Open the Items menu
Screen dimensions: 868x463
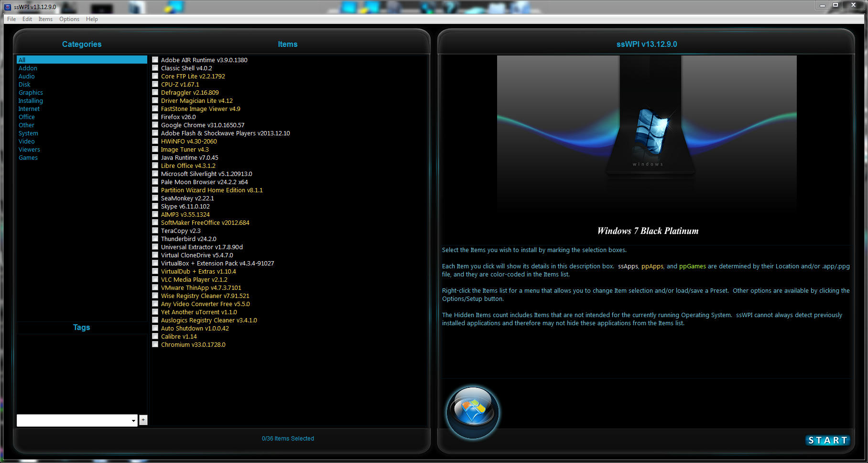pyautogui.click(x=45, y=19)
